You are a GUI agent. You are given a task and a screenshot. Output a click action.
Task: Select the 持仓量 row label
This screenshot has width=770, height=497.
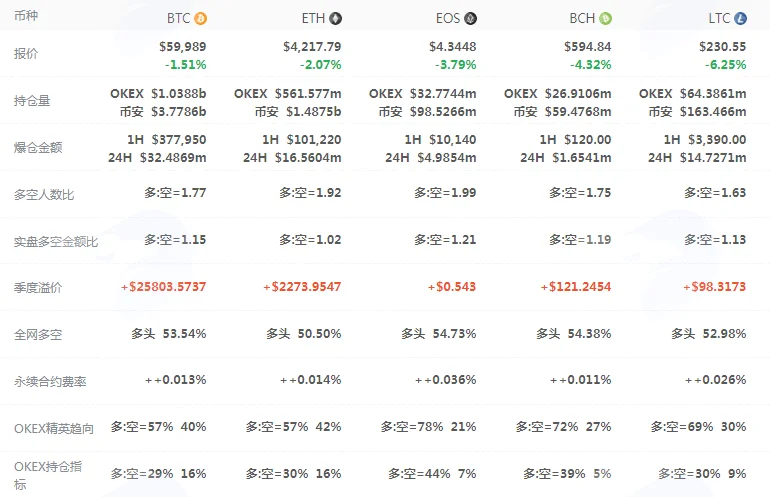click(x=32, y=101)
